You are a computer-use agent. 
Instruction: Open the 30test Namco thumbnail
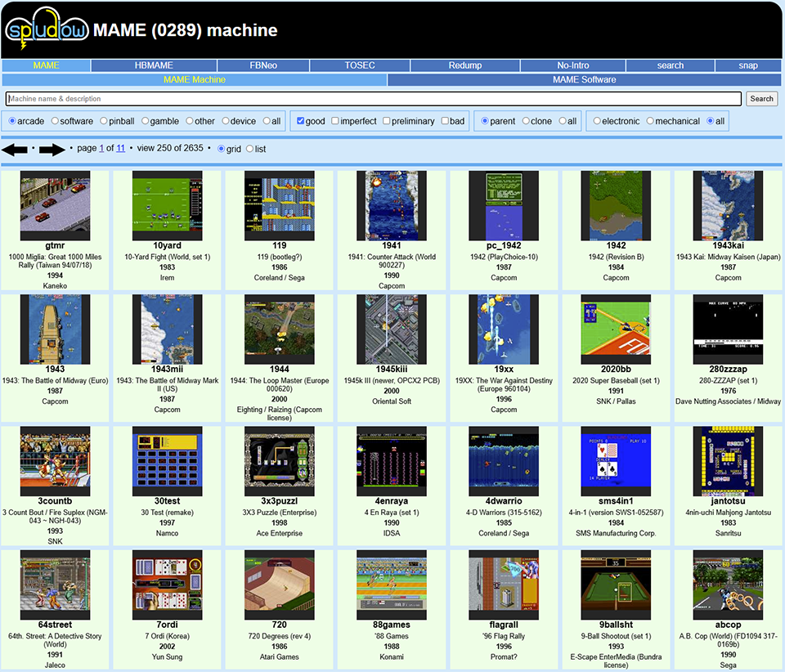coord(167,461)
